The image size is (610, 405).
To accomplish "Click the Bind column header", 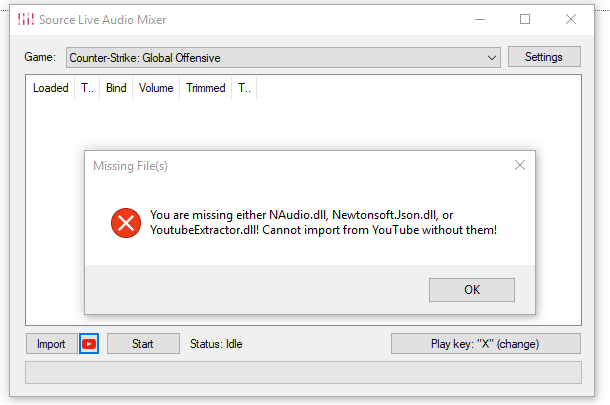I will 116,88.
